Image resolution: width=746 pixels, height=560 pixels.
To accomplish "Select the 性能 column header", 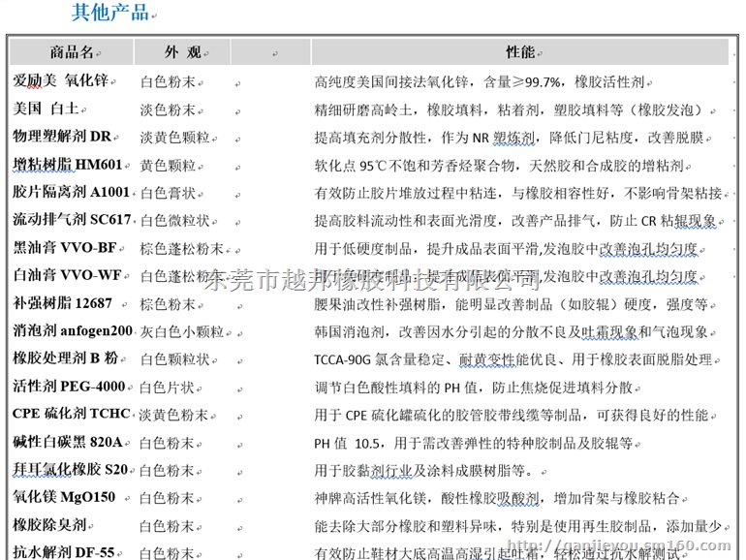I will [519, 52].
